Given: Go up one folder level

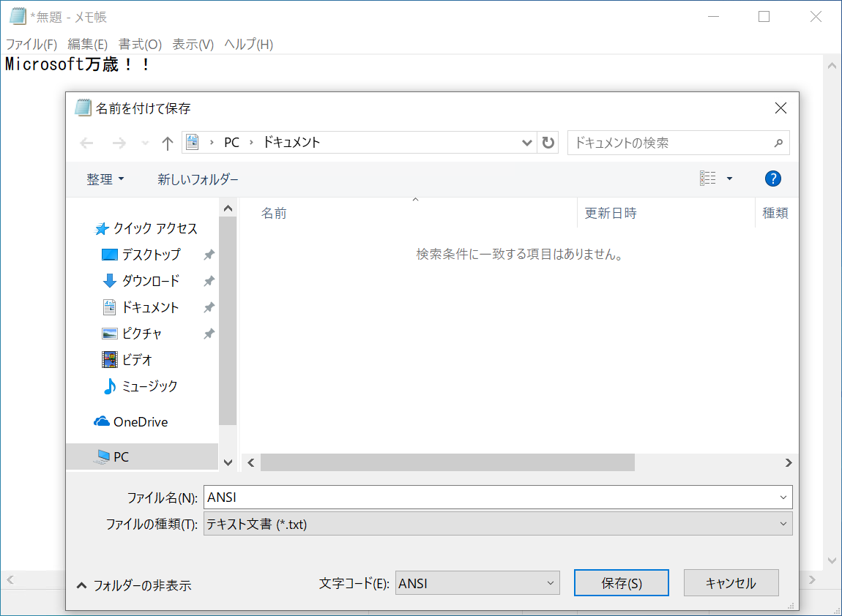Looking at the screenshot, I should point(168,143).
